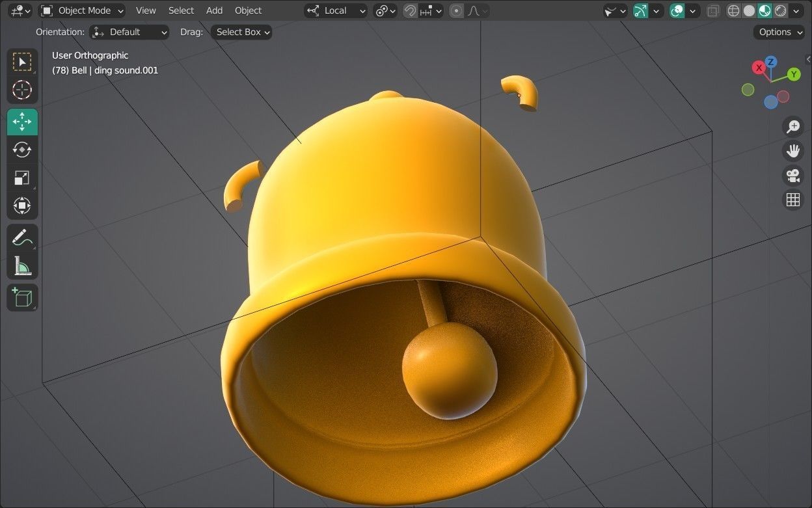Activate the Add Cube tool
Viewport: 812px width, 508px height.
coord(22,297)
